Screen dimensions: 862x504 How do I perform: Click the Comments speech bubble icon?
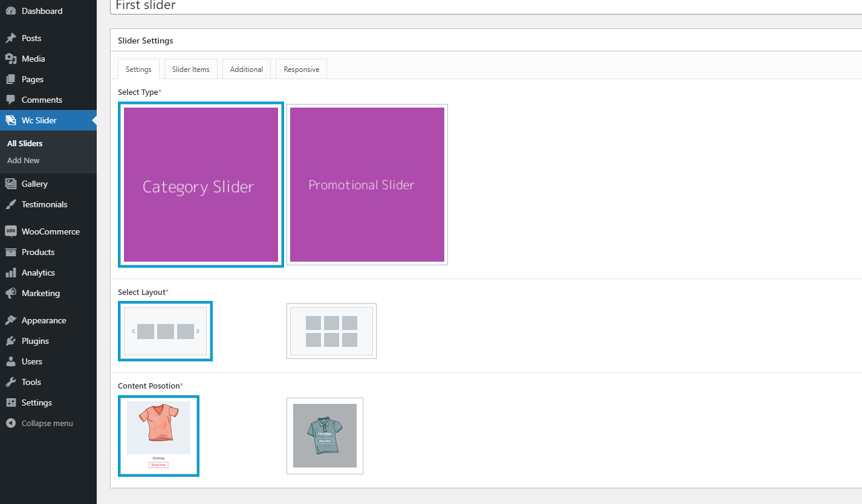tap(11, 100)
